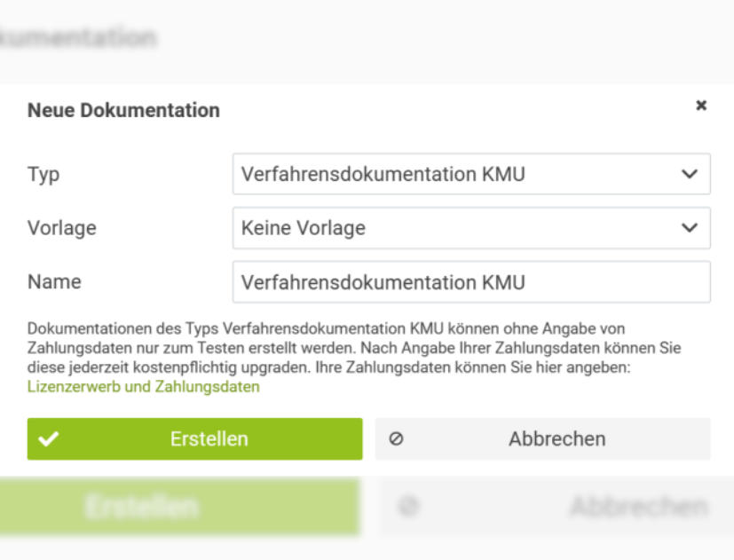Click the Vorlage field label

click(62, 228)
